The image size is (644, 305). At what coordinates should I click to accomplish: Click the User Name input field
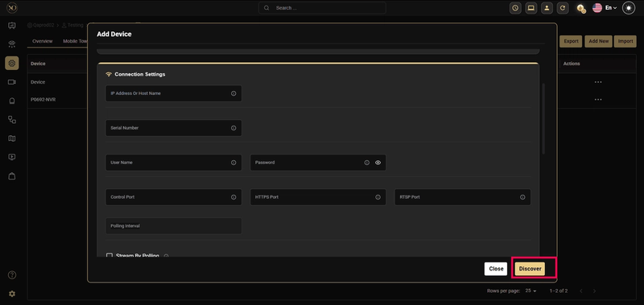click(173, 163)
